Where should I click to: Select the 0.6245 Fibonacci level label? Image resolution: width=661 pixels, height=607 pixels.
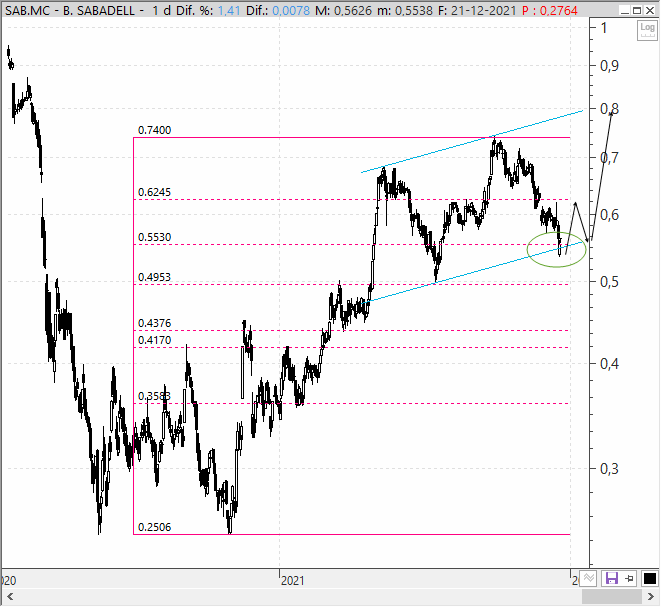tap(154, 192)
